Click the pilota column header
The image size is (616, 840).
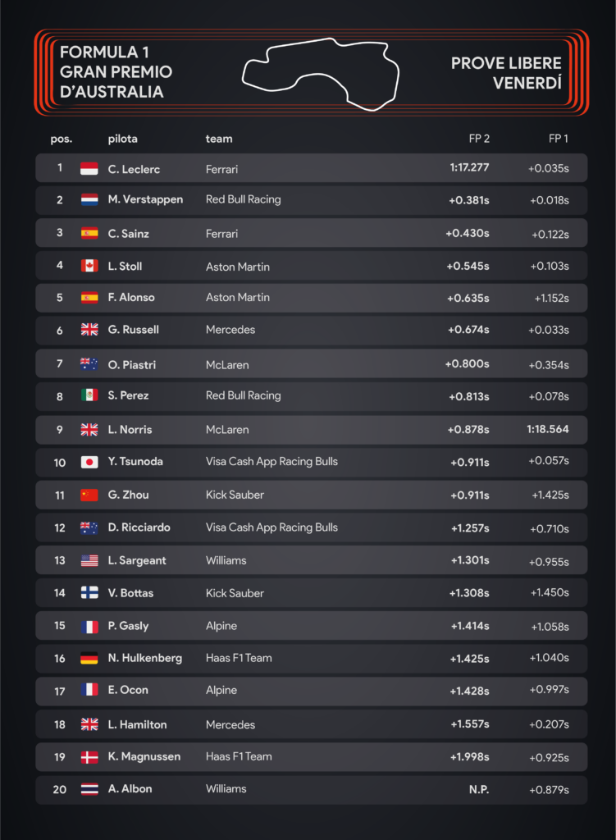123,139
